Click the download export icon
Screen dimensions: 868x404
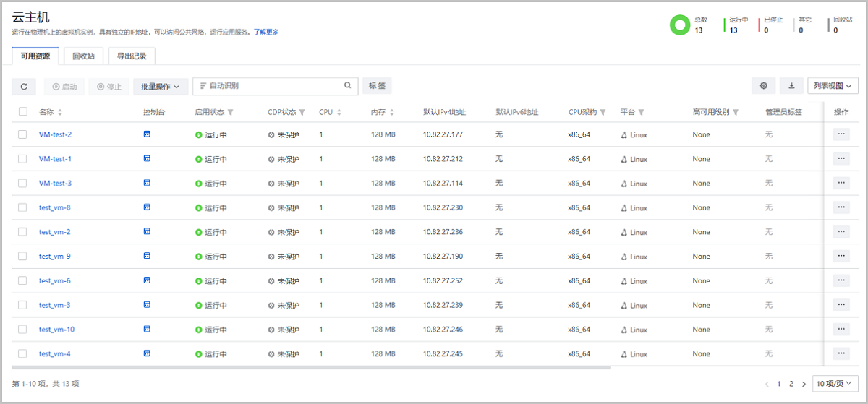791,86
